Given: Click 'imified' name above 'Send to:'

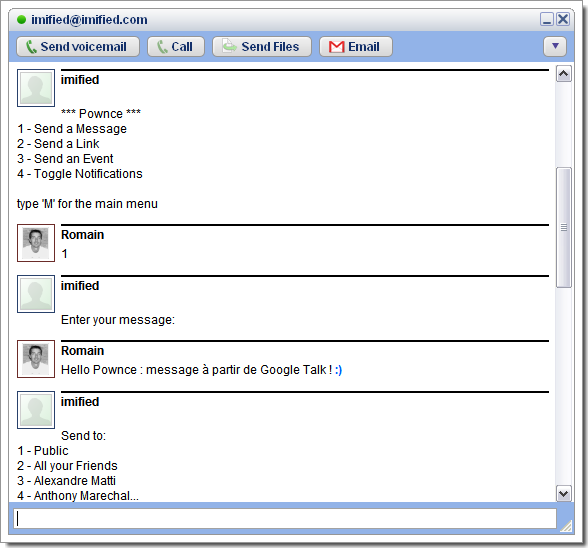Looking at the screenshot, I should click(80, 402).
